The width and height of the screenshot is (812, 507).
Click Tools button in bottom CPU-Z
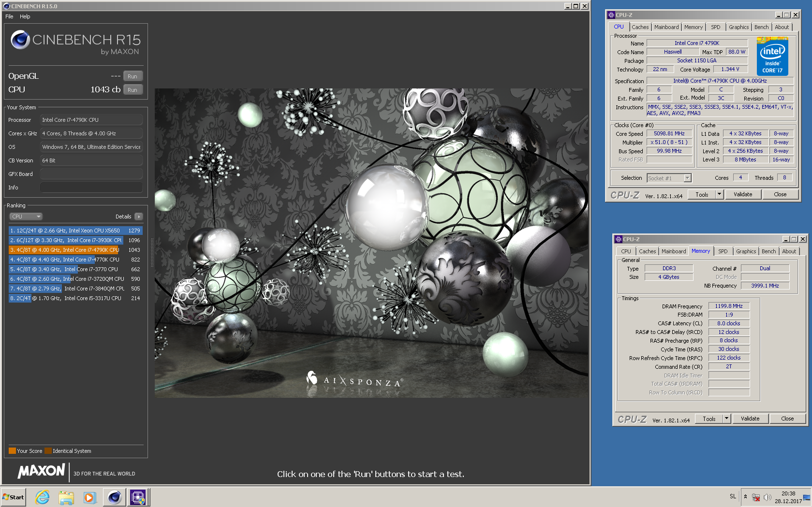point(709,419)
